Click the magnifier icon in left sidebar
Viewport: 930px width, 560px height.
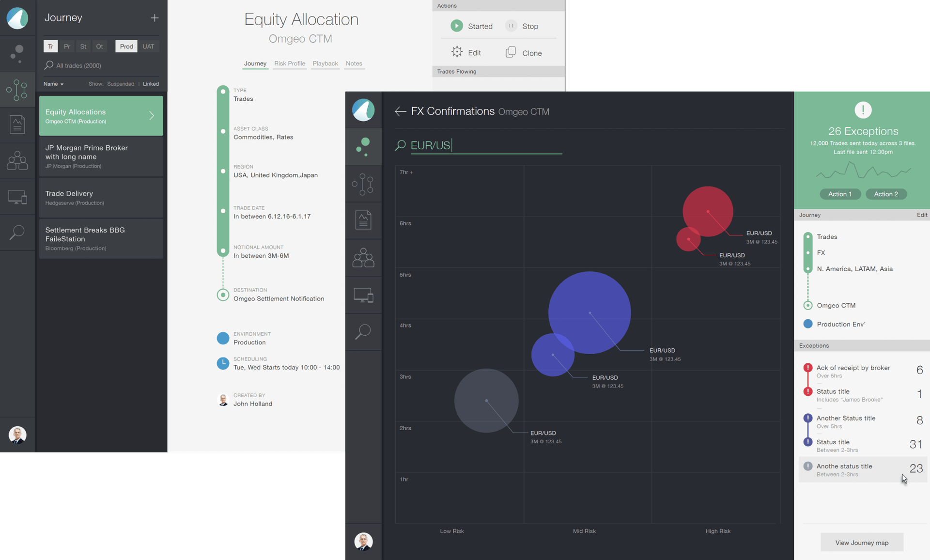[x=17, y=233]
